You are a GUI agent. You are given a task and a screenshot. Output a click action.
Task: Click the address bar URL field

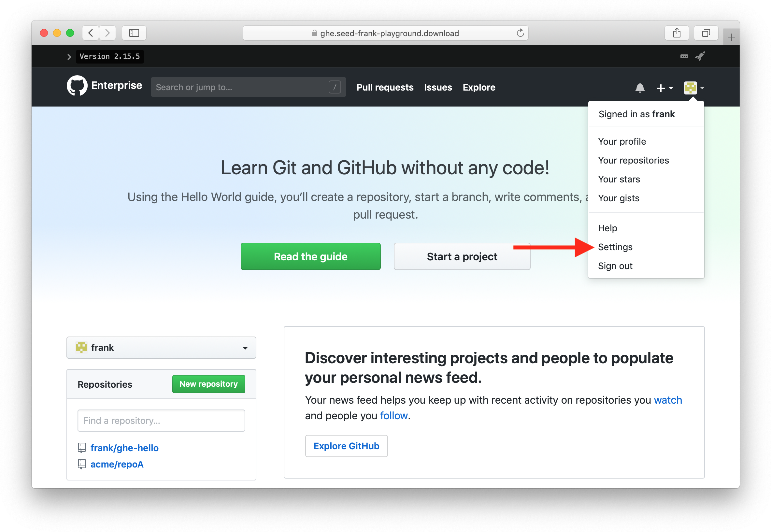tap(386, 33)
